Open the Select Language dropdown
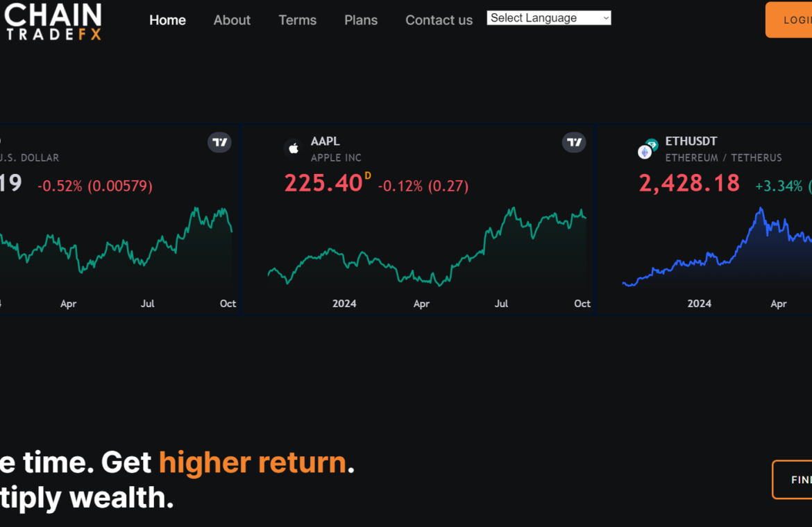The height and width of the screenshot is (527, 812). 549,18
